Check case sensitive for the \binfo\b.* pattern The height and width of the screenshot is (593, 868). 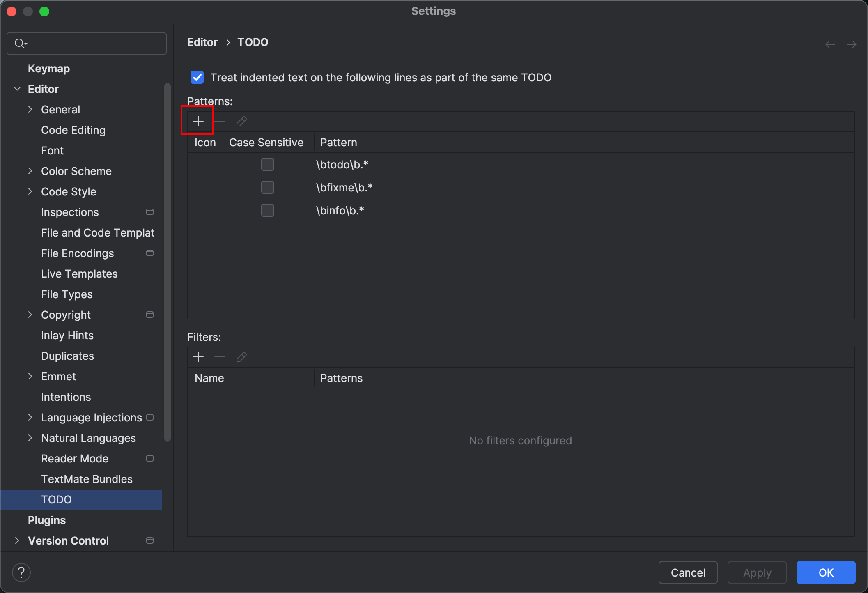(268, 210)
